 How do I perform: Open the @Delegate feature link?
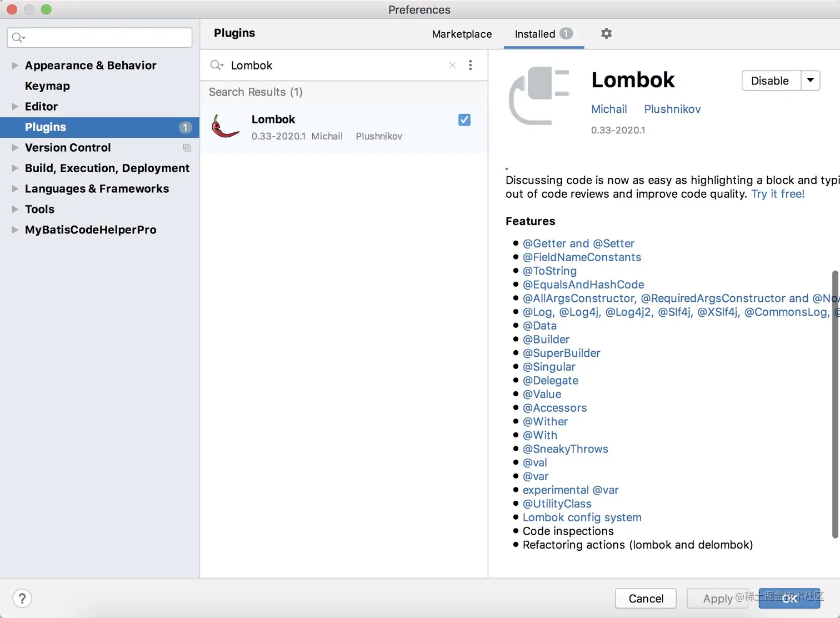coord(551,381)
